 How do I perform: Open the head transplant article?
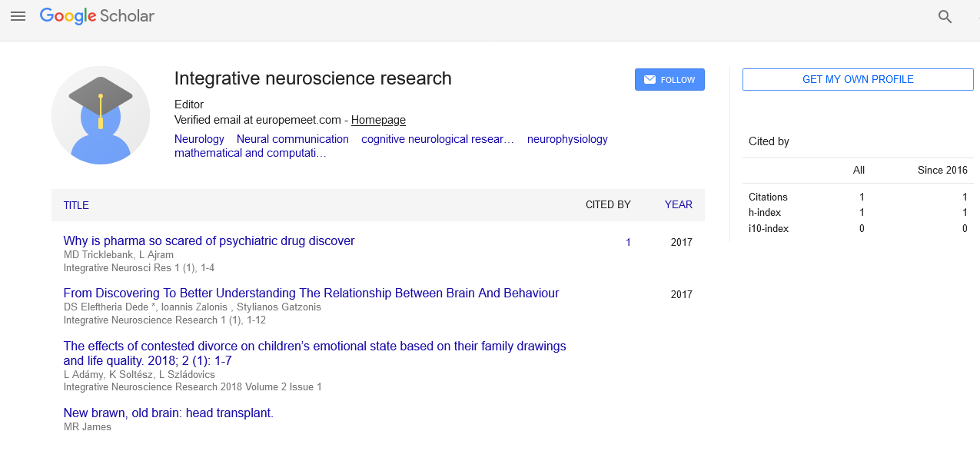coord(168,413)
